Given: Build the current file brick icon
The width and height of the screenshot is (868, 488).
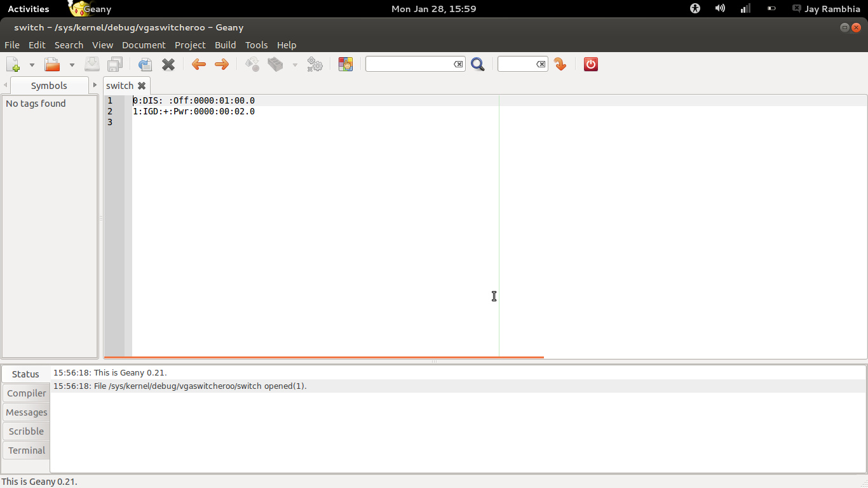Looking at the screenshot, I should [275, 64].
